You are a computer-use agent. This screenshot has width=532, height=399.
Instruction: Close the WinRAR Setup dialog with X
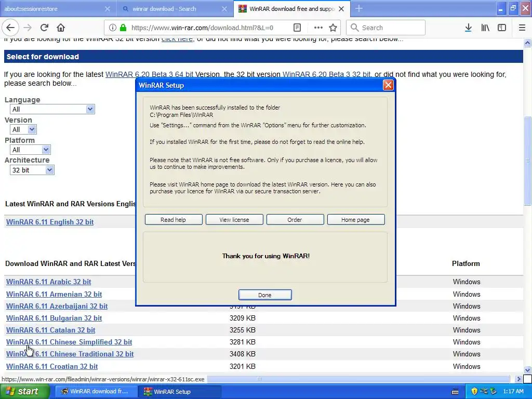388,85
